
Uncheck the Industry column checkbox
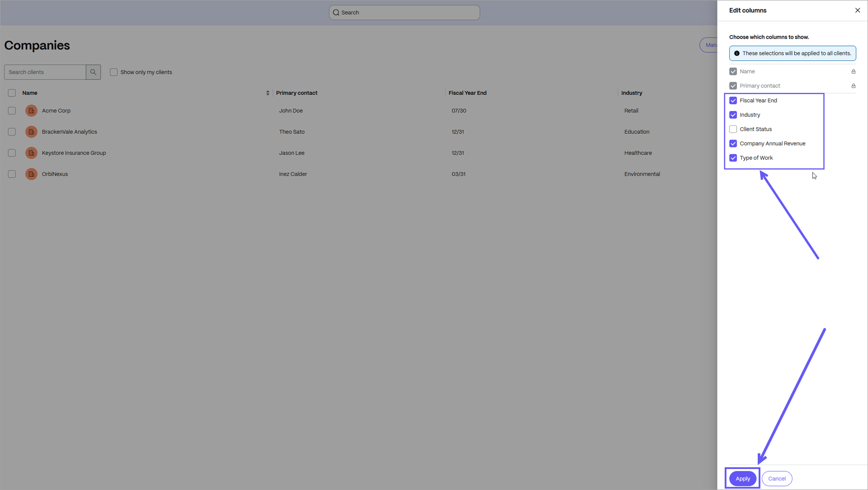[x=733, y=115]
